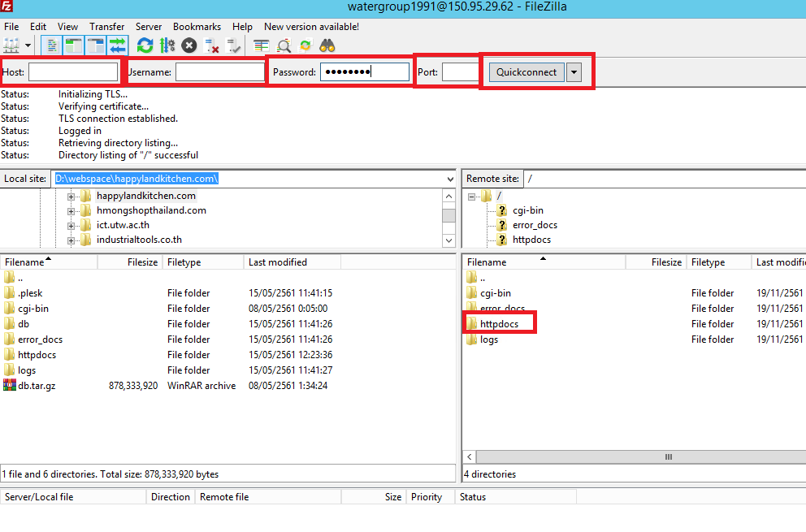Viewport: 806px width, 532px height.
Task: Expand hmongshopthailand.com in local tree
Action: [x=71, y=211]
